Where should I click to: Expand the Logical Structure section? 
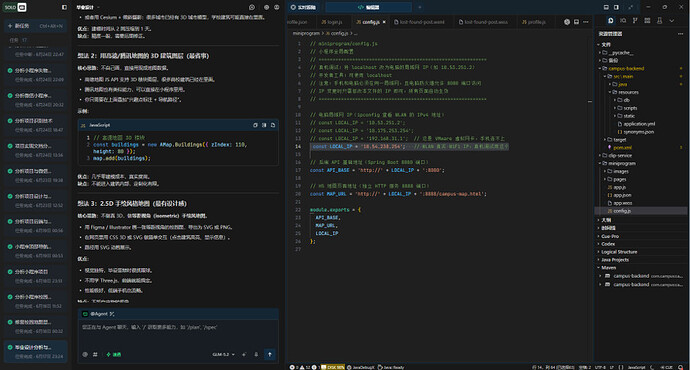(x=640, y=252)
